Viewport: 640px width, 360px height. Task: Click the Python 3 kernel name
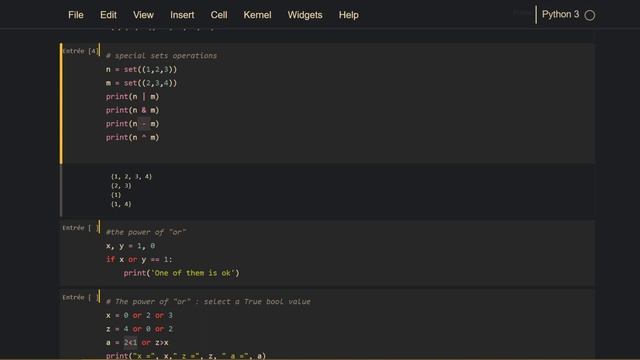pyautogui.click(x=560, y=15)
